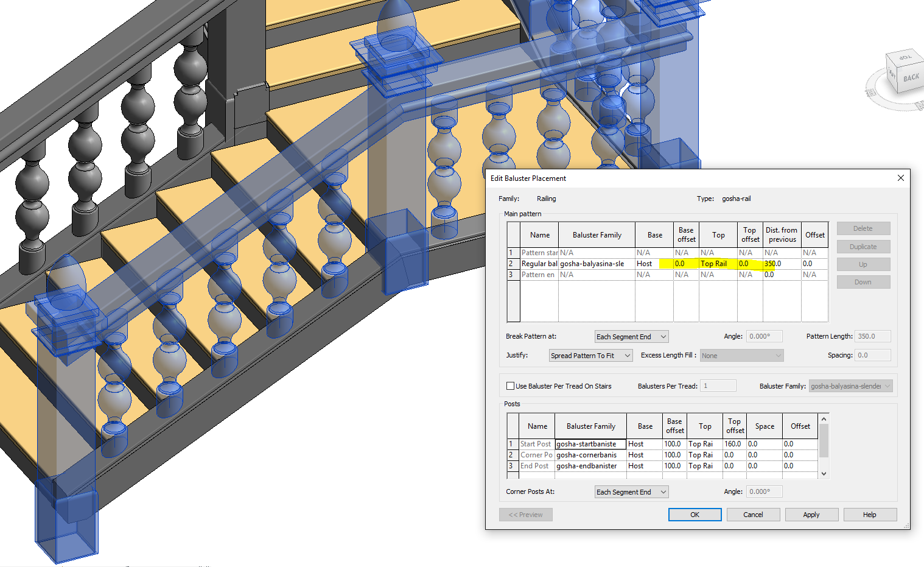Image resolution: width=924 pixels, height=567 pixels.
Task: Select the Corner Post row in Posts
Action: [513, 455]
